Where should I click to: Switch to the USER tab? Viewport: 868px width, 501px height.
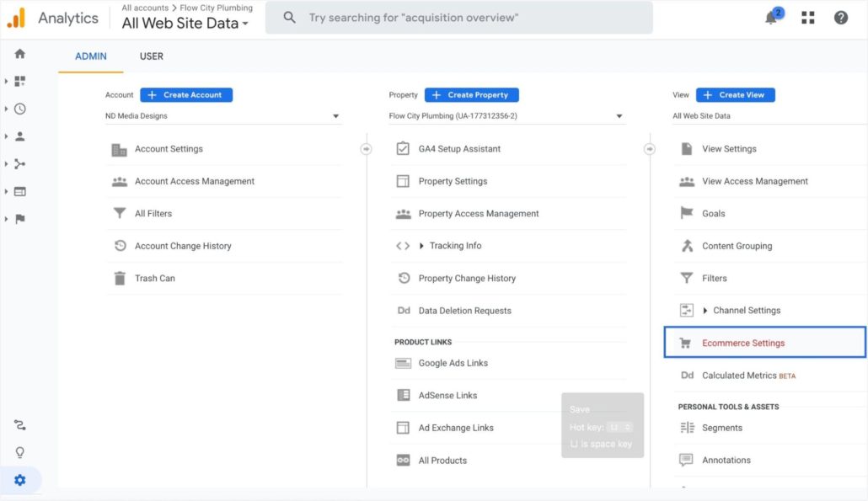(x=152, y=56)
